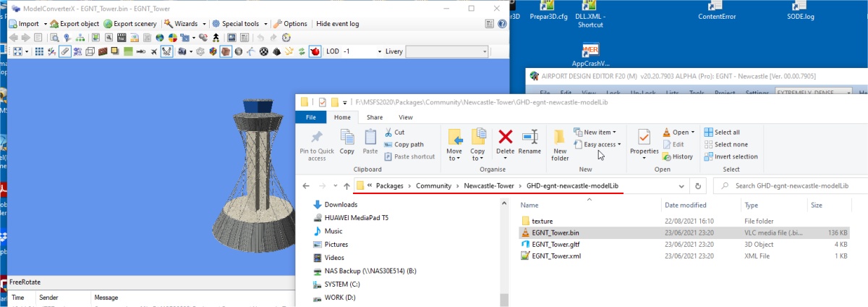This screenshot has width=868, height=307.
Task: Click the refresh button beside the address bar
Action: [x=698, y=186]
